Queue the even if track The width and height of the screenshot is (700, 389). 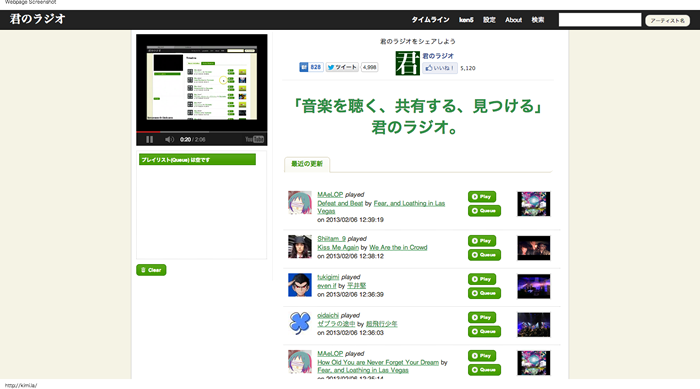click(484, 293)
